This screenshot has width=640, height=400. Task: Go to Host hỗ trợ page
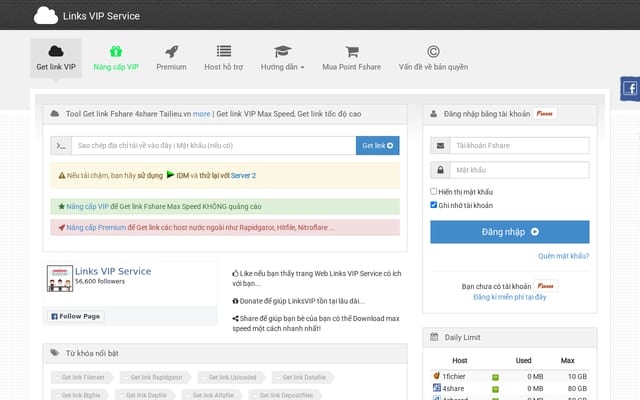(224, 58)
